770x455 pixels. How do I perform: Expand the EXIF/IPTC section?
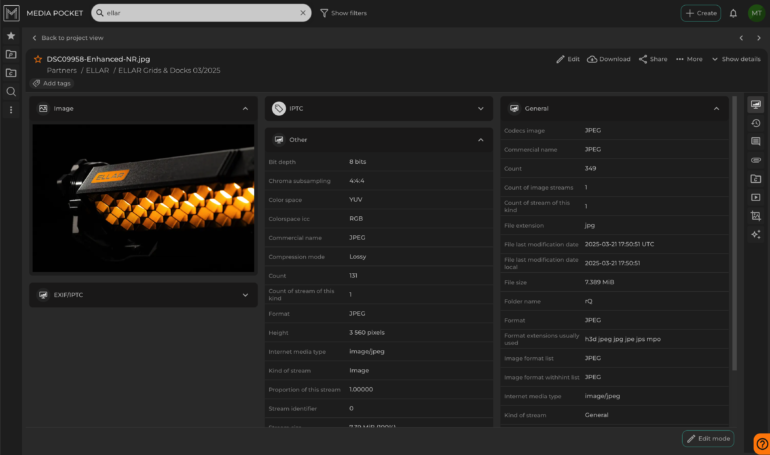(x=245, y=295)
